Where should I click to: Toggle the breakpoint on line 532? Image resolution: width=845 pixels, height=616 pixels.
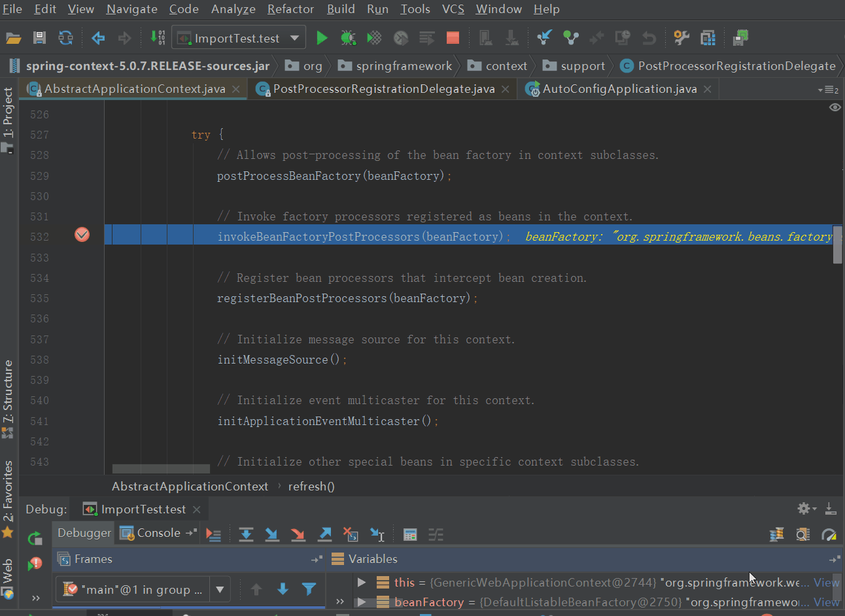pos(82,235)
